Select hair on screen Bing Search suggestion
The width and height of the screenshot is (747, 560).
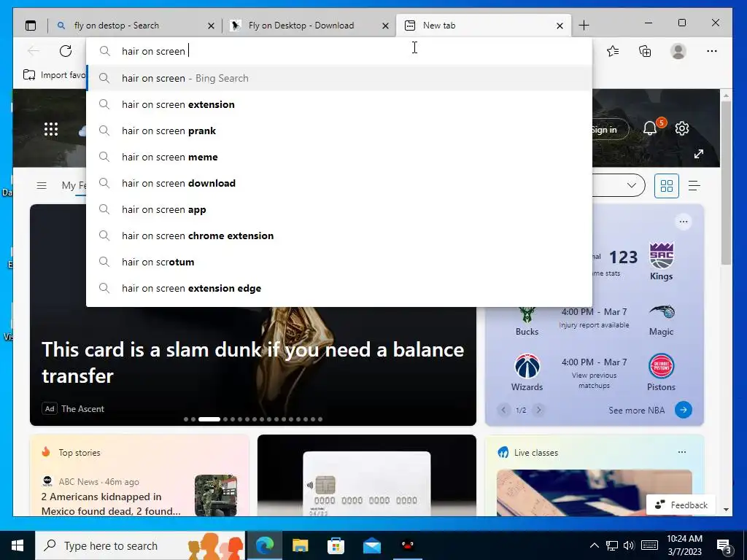point(339,78)
